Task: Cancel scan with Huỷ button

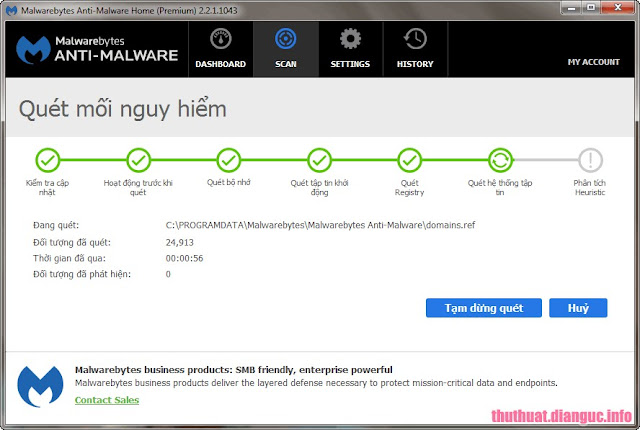Action: (x=578, y=308)
